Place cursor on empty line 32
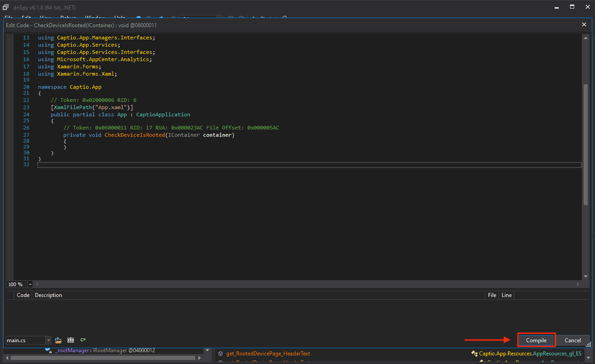 point(309,165)
